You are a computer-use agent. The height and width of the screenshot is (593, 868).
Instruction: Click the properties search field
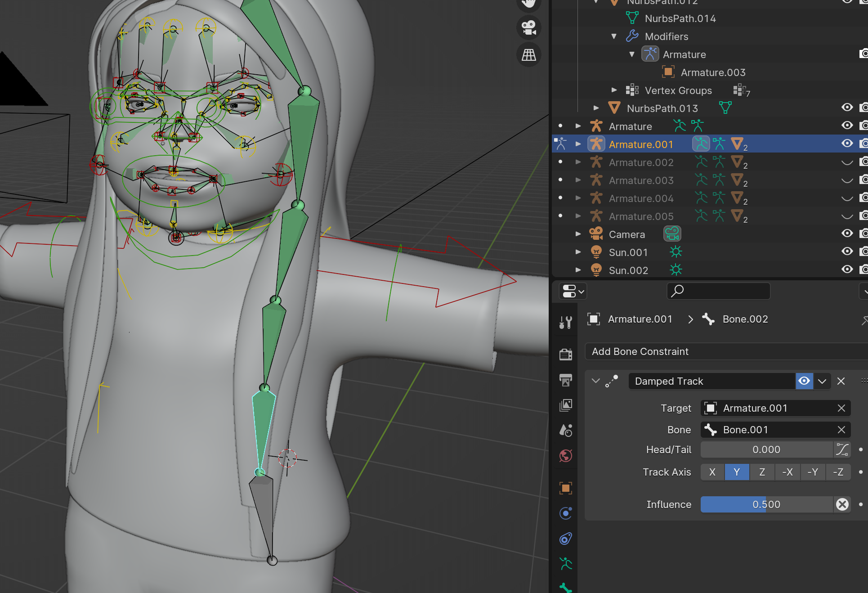point(719,291)
